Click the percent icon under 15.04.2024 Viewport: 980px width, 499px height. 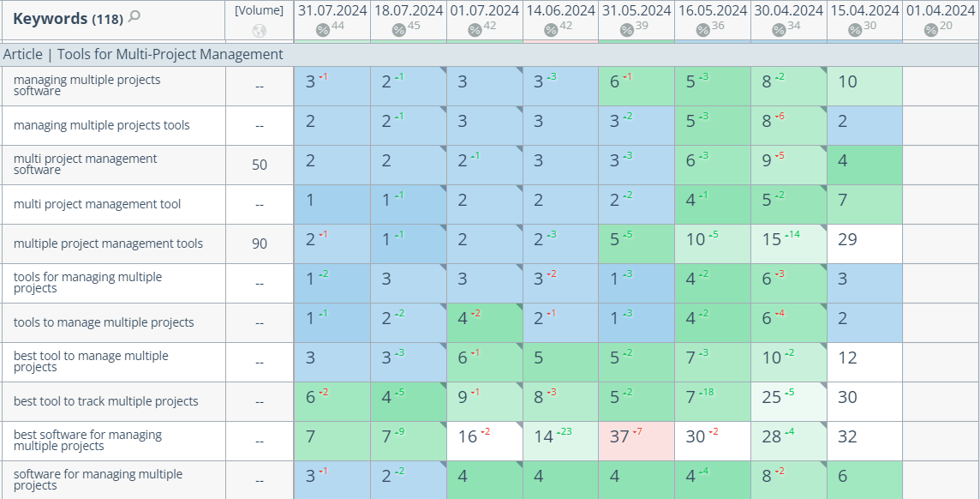(x=856, y=30)
